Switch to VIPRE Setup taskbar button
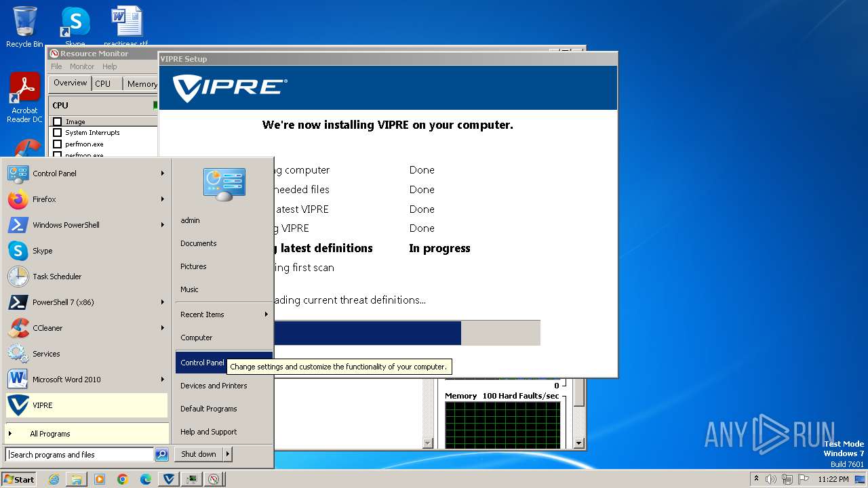868x488 pixels. [x=169, y=479]
